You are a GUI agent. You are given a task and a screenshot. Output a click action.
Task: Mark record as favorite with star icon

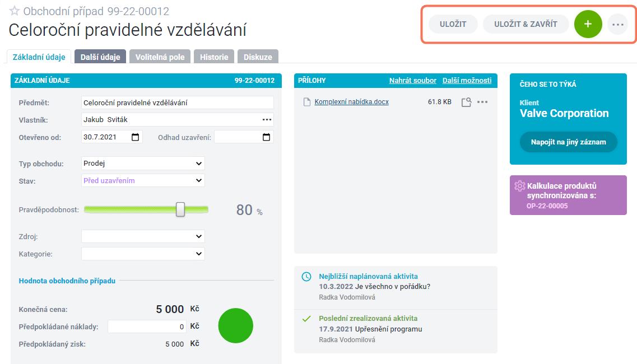click(x=14, y=11)
